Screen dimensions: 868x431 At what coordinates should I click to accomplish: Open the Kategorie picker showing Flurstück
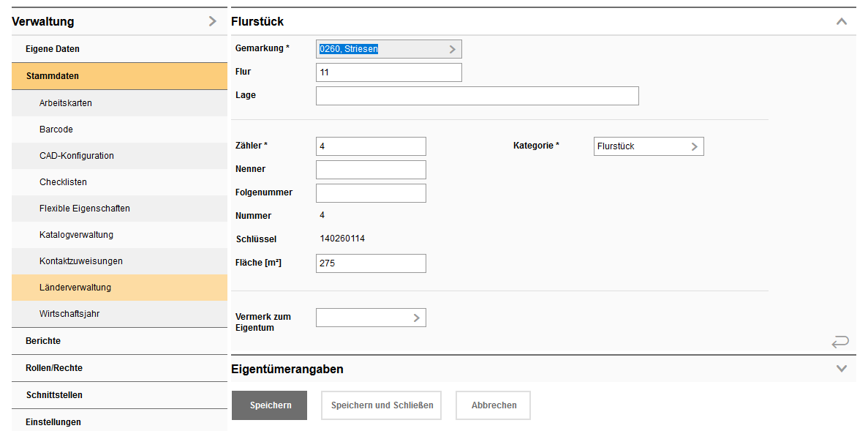click(x=694, y=146)
